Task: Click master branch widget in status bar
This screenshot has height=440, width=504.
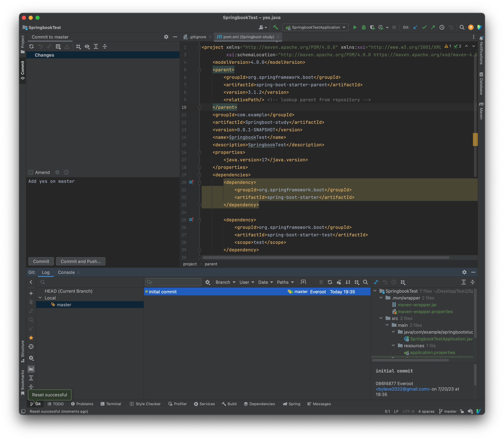Action: (448, 411)
